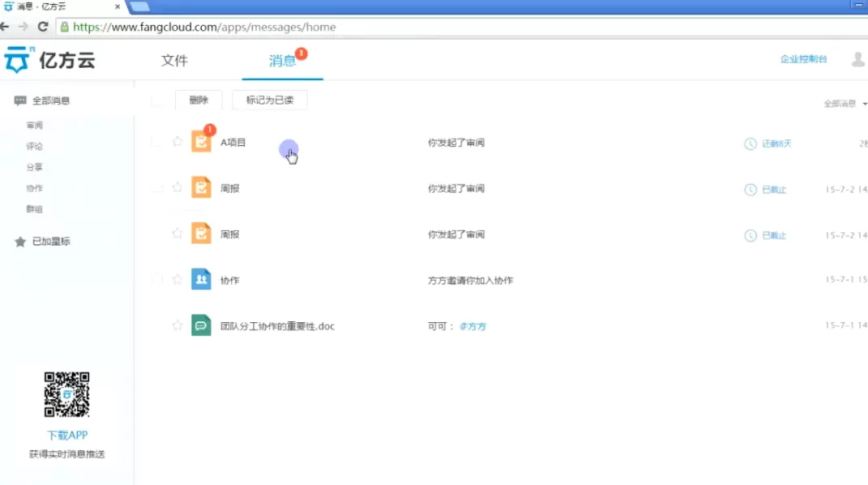Click the clock icon in A项目 row
The image size is (868, 485).
click(x=750, y=144)
